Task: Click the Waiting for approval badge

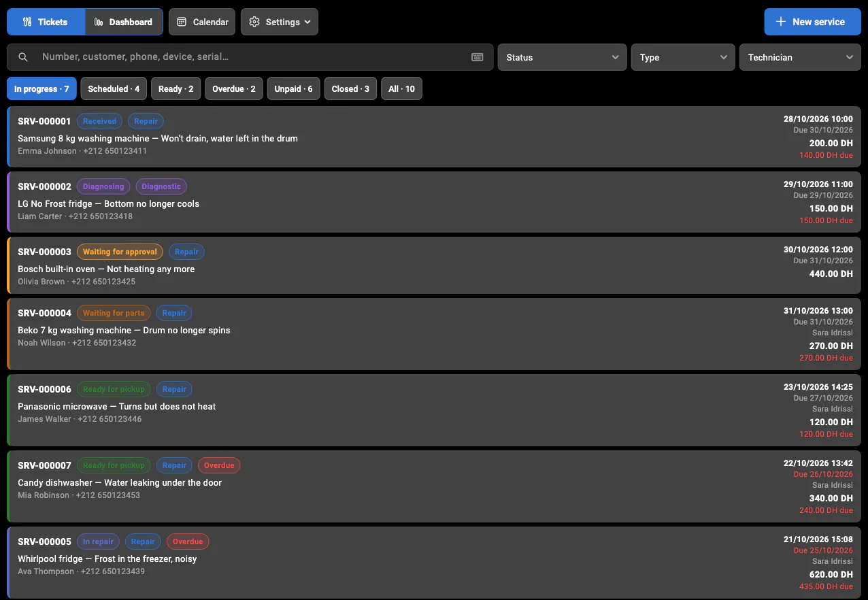Action: pos(120,252)
